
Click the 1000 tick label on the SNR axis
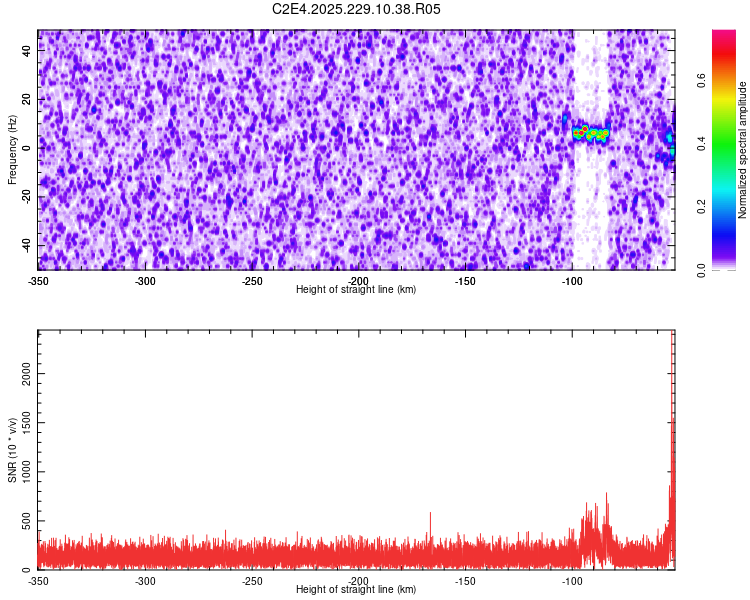click(x=27, y=472)
